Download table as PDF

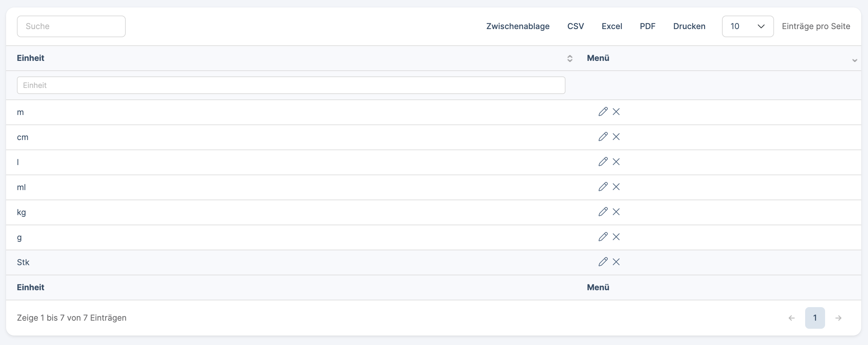[x=647, y=26]
